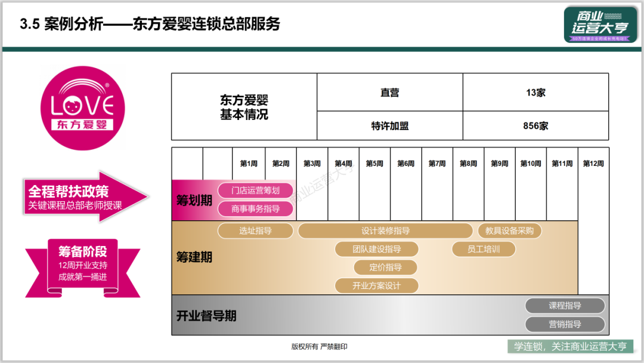Click the 第3周 column header
644x363 pixels.
[x=312, y=164]
